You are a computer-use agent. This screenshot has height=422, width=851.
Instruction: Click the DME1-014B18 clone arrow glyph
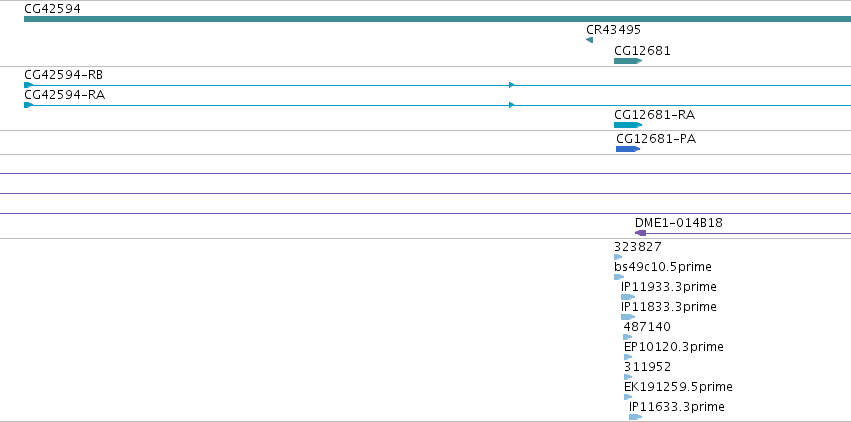point(640,233)
